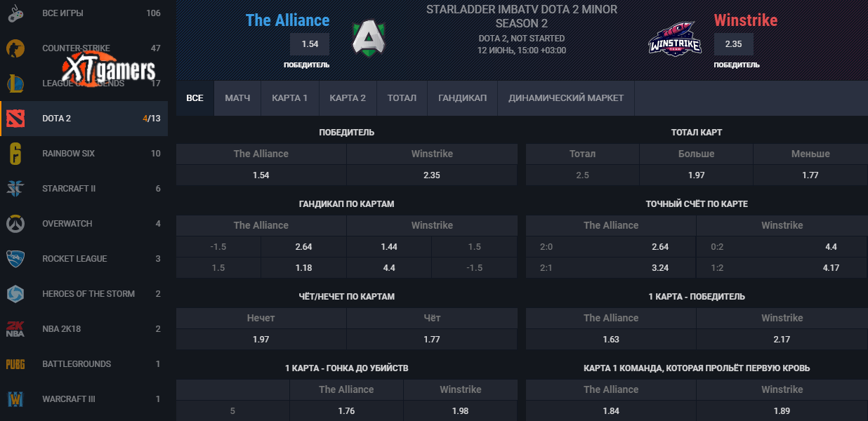Viewport: 868px width, 421px height.
Task: Pick Winstrike kill race odds 1.98
Action: click(461, 411)
